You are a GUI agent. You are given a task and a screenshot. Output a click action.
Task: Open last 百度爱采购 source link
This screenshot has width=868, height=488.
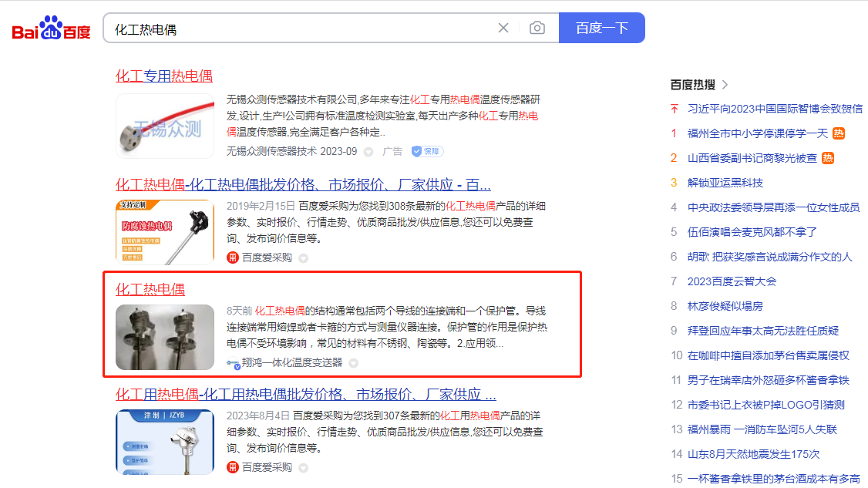267,467
